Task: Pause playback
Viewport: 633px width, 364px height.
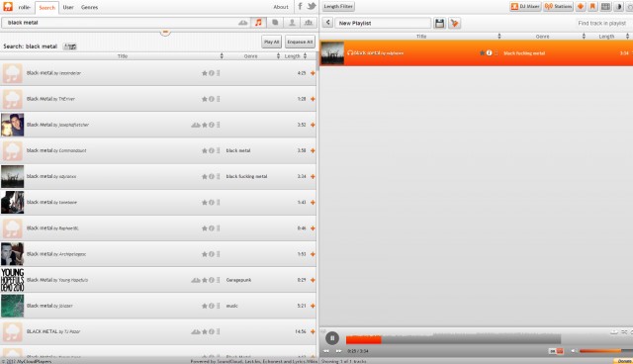Action: click(332, 338)
